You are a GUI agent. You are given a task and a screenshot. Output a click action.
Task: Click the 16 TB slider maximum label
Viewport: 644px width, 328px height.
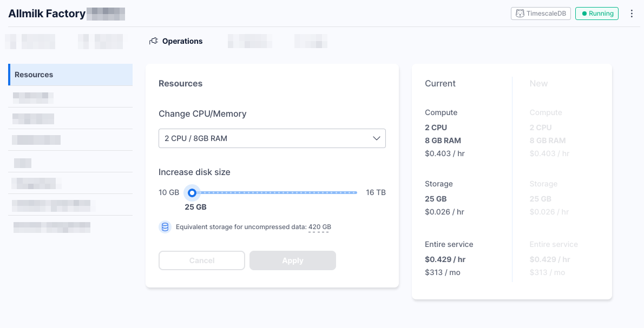click(x=376, y=192)
